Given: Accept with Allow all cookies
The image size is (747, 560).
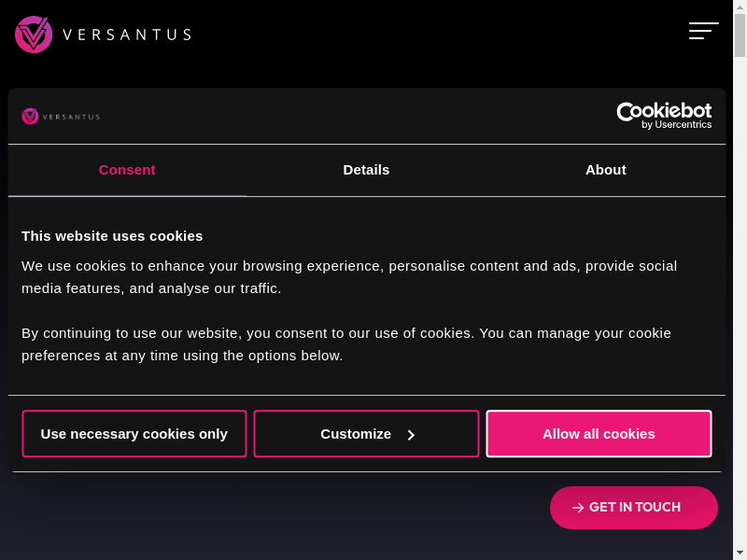Looking at the screenshot, I should click(x=599, y=434).
